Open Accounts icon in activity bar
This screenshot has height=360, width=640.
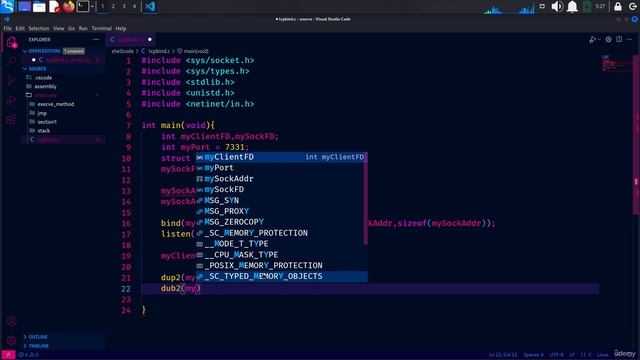tap(11, 321)
